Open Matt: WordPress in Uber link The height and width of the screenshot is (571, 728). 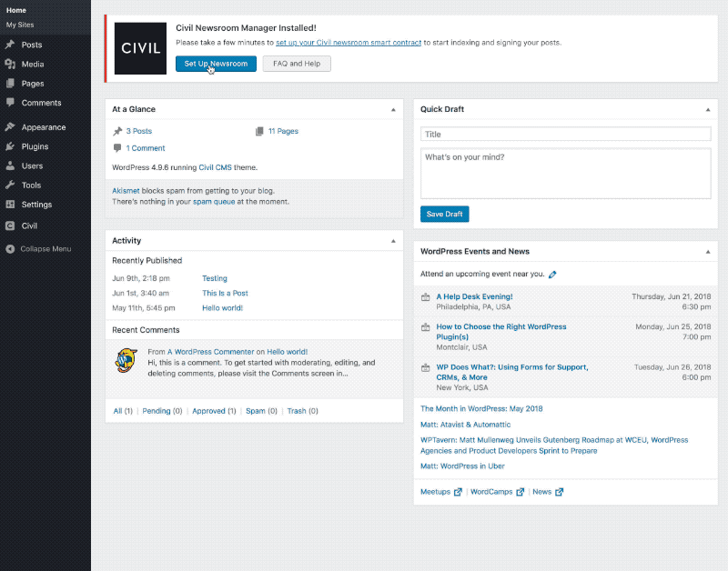point(462,466)
